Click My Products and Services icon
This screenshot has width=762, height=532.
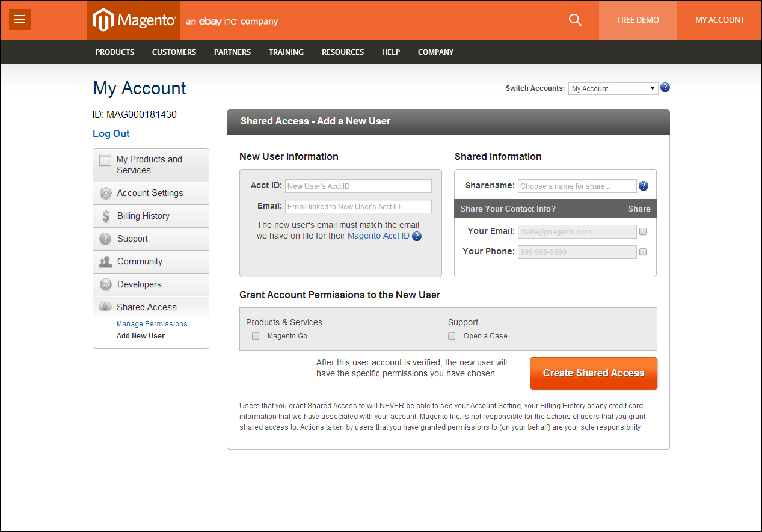[105, 160]
